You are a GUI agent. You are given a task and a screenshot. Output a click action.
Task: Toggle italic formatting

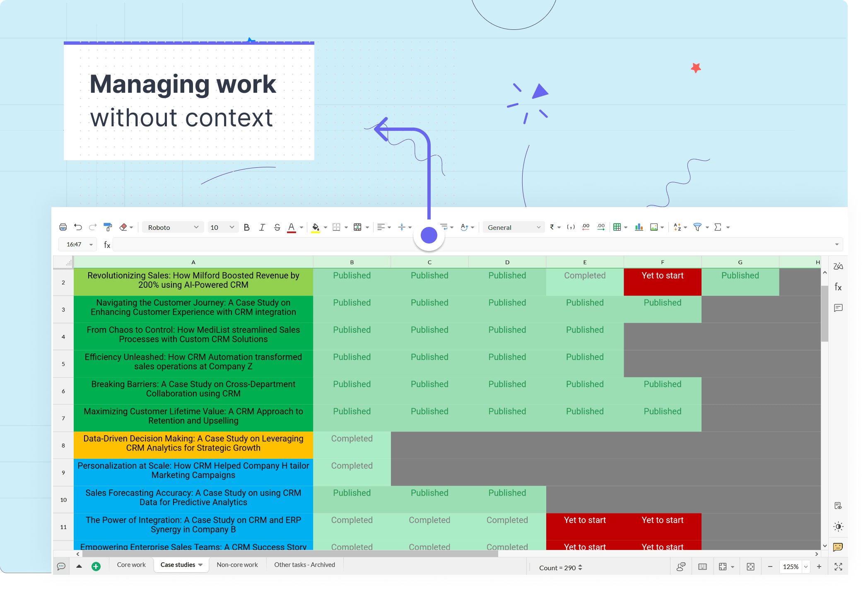262,227
